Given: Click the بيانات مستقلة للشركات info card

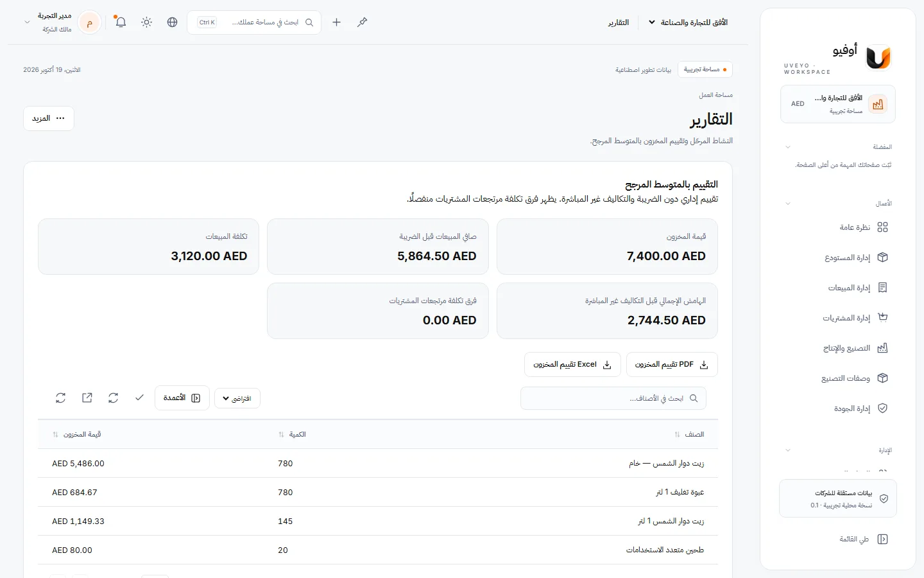Looking at the screenshot, I should 838,498.
